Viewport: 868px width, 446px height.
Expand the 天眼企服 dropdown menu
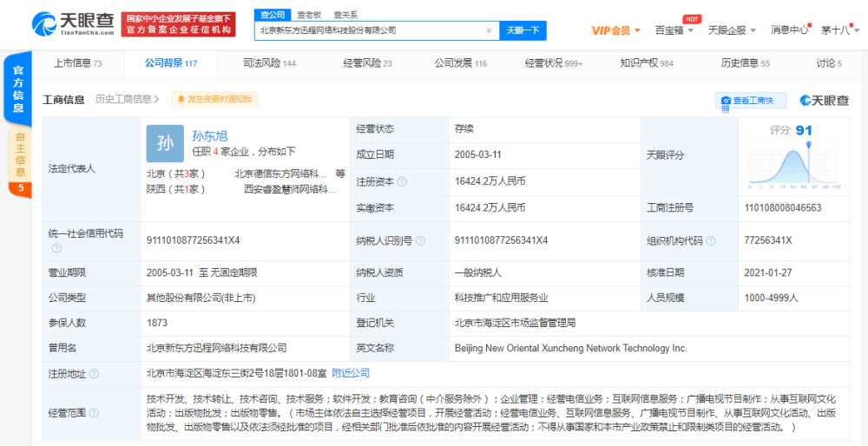pos(733,30)
